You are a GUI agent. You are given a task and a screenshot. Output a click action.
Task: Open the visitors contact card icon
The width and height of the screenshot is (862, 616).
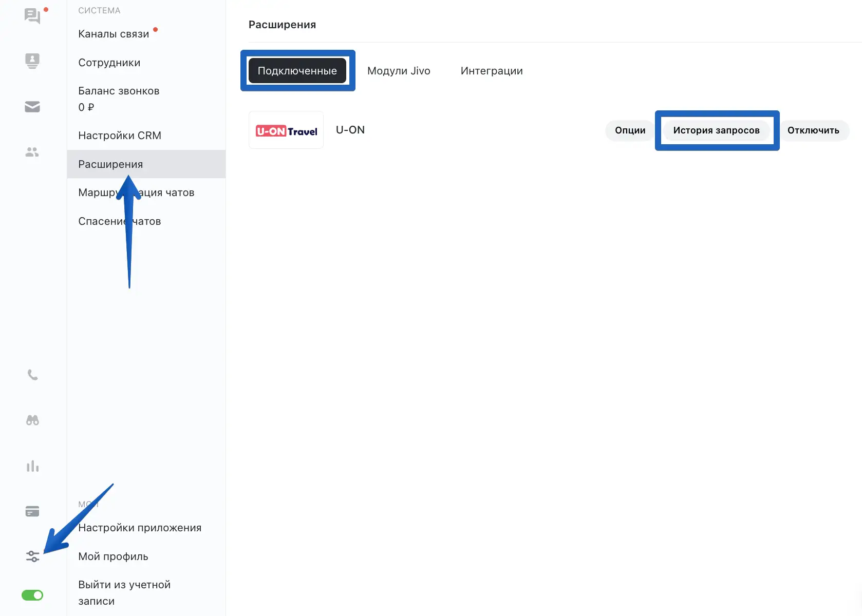coord(32,61)
